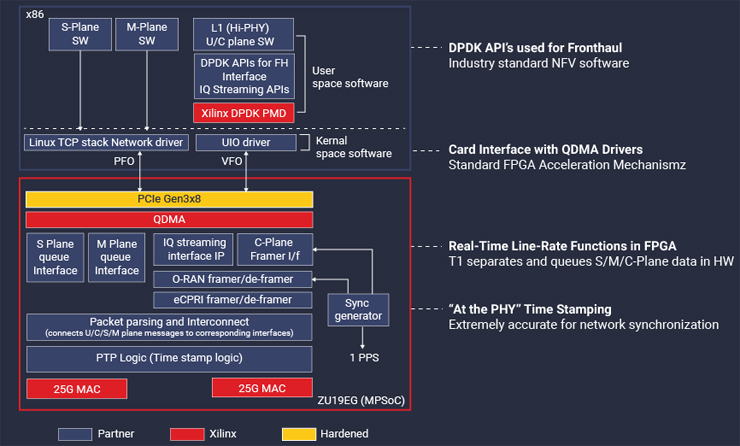Viewport: 740px width, 446px height.
Task: Select the red QDMA bar
Action: pyautogui.click(x=169, y=219)
